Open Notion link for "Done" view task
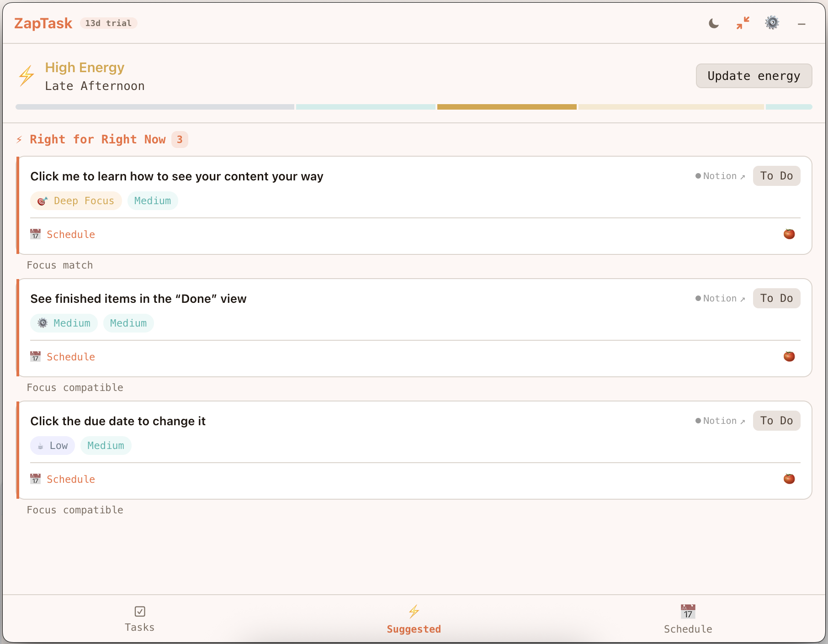The image size is (828, 644). (720, 299)
